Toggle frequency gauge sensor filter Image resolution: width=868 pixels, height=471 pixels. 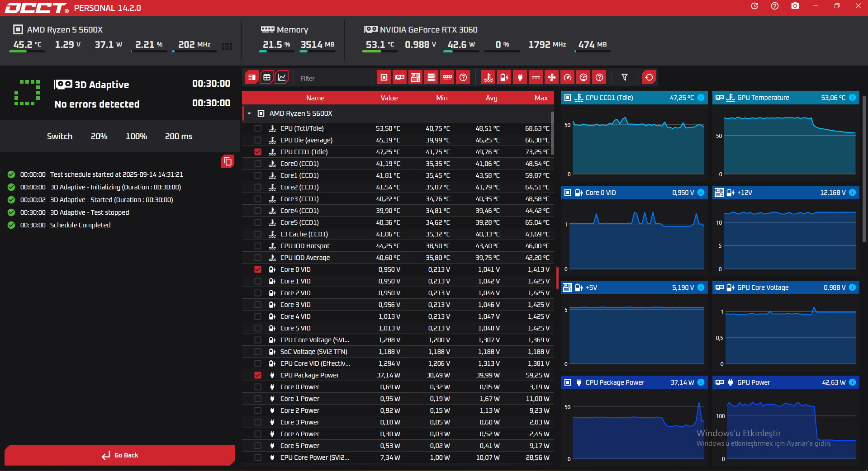coord(568,77)
